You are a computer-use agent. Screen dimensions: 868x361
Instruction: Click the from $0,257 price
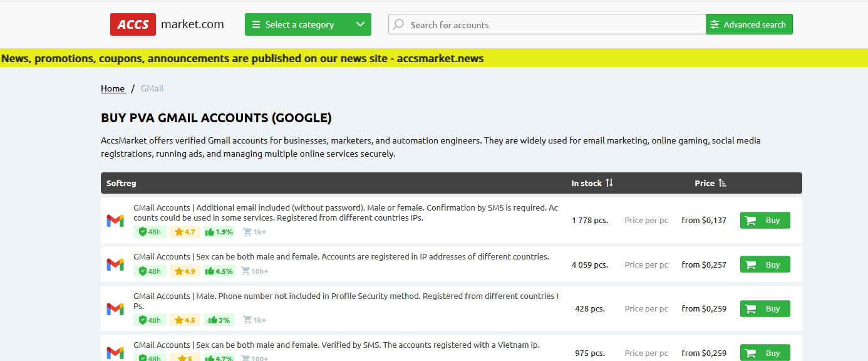(x=704, y=264)
